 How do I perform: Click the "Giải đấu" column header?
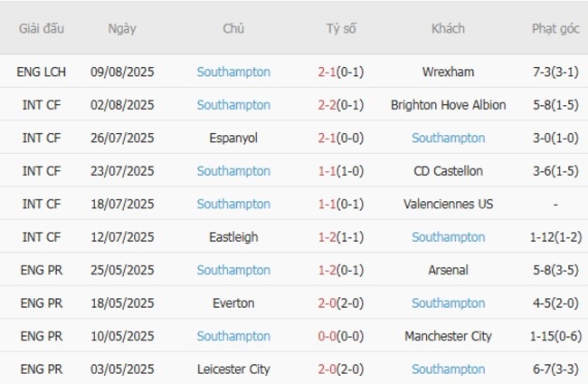[42, 28]
